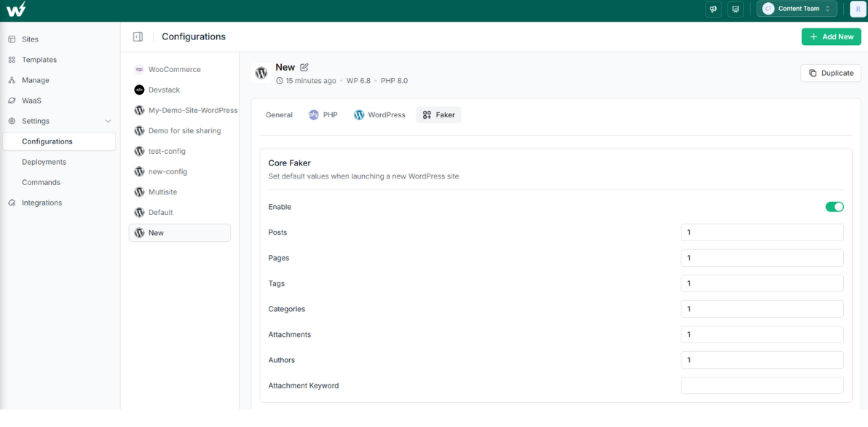This screenshot has width=868, height=427.
Task: Click the WaaS planet icon
Action: pos(12,101)
